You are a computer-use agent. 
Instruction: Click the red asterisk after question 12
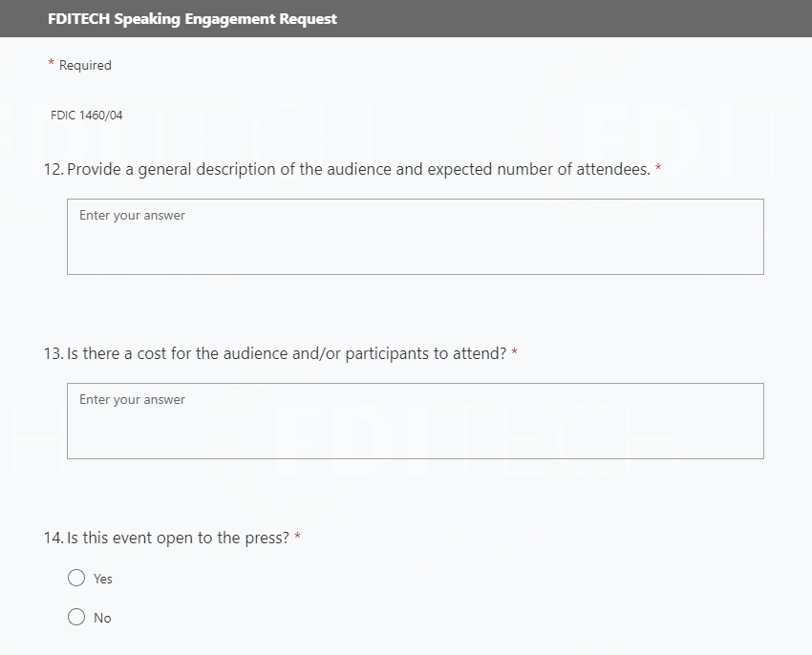[658, 169]
